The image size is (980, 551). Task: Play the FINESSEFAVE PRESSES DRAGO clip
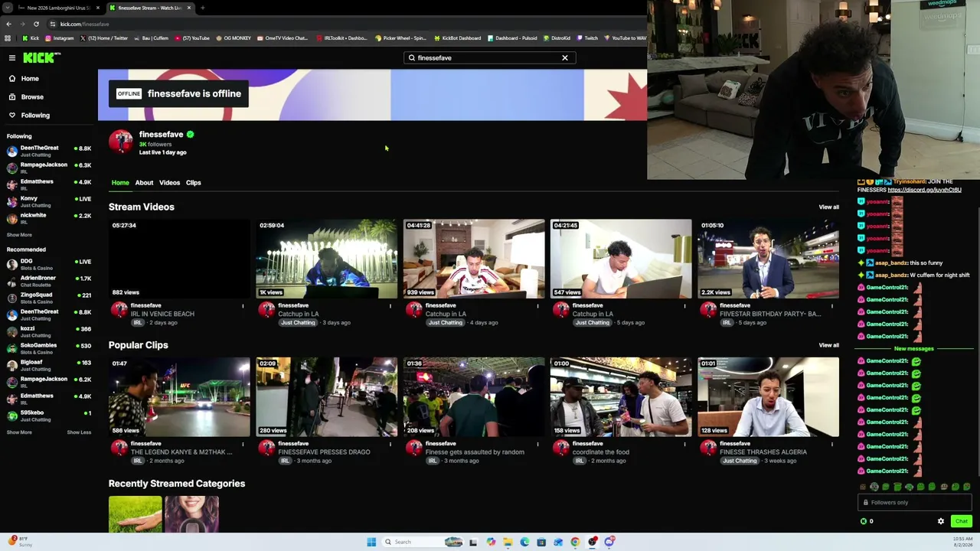(326, 397)
